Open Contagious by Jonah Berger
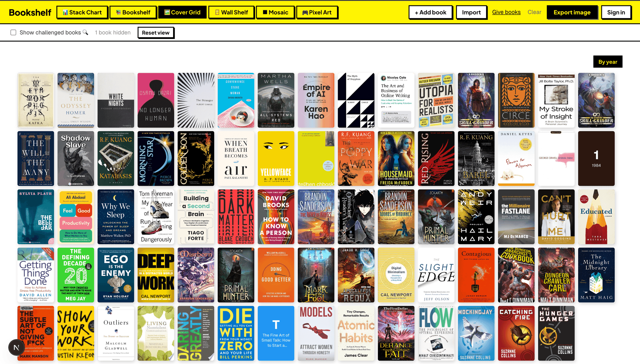This screenshot has height=364, width=640. click(x=476, y=275)
